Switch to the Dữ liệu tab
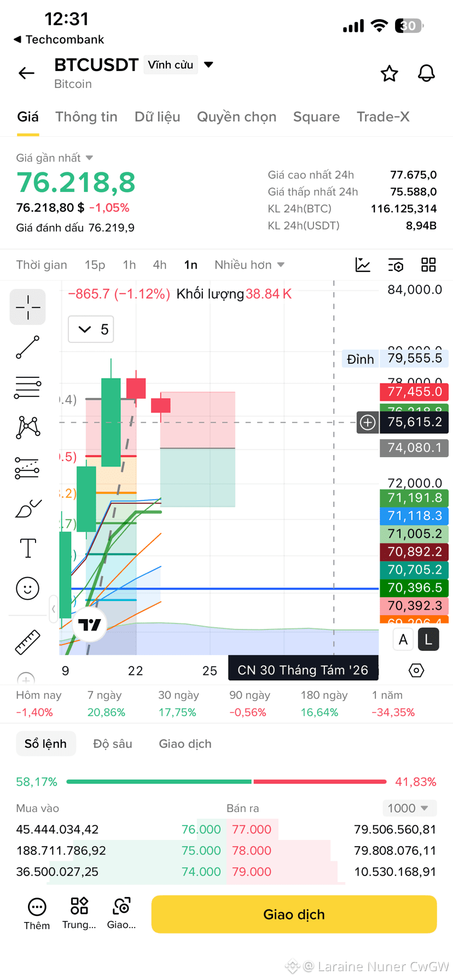453x980 pixels. pos(157,116)
